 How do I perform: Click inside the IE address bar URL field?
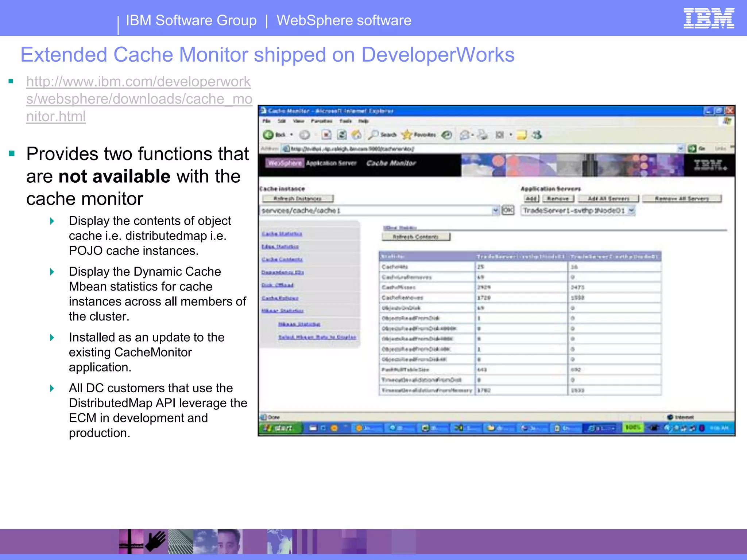(481, 148)
